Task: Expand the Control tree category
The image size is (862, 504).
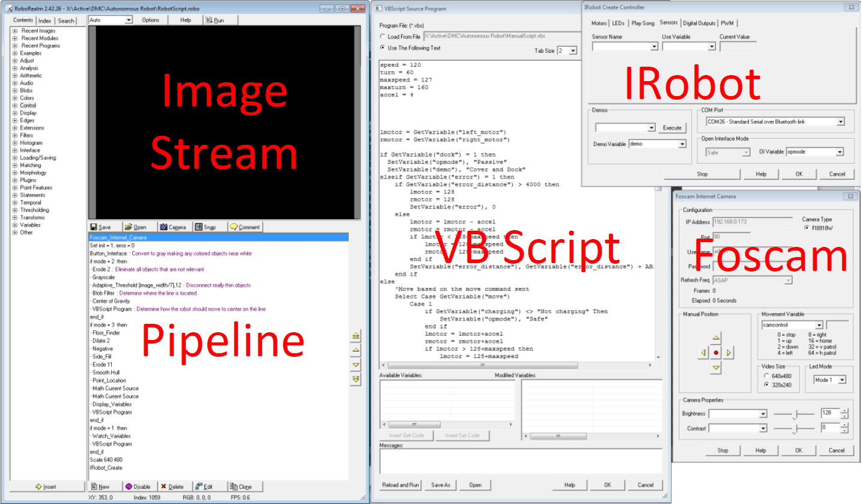Action: [x=14, y=106]
